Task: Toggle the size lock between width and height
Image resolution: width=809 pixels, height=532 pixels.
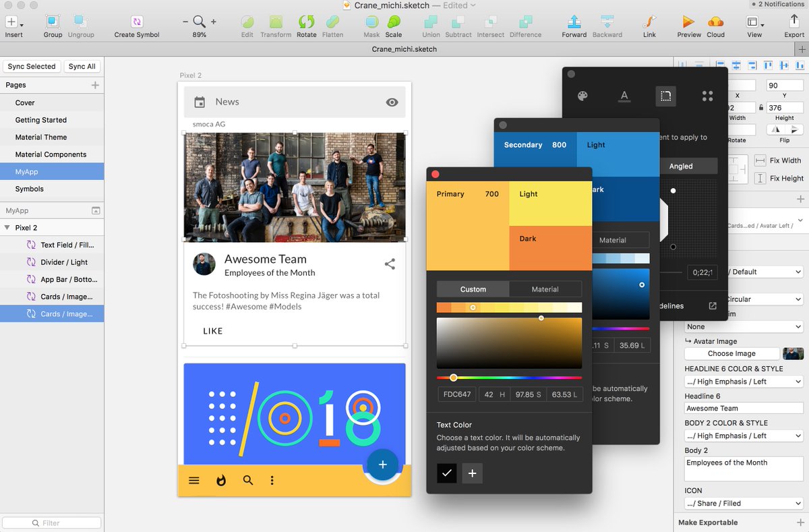Action: [x=761, y=107]
